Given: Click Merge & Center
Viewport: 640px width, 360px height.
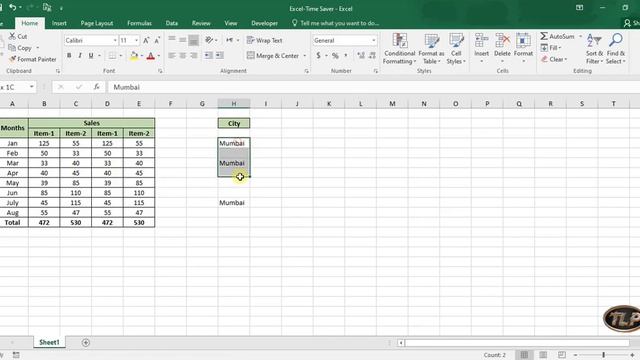Looking at the screenshot, I should click(273, 56).
